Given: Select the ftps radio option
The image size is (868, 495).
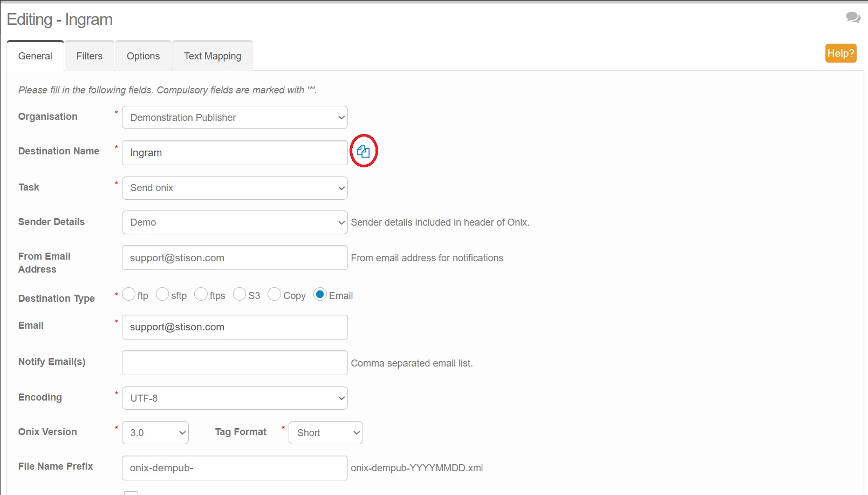Looking at the screenshot, I should (x=201, y=294).
